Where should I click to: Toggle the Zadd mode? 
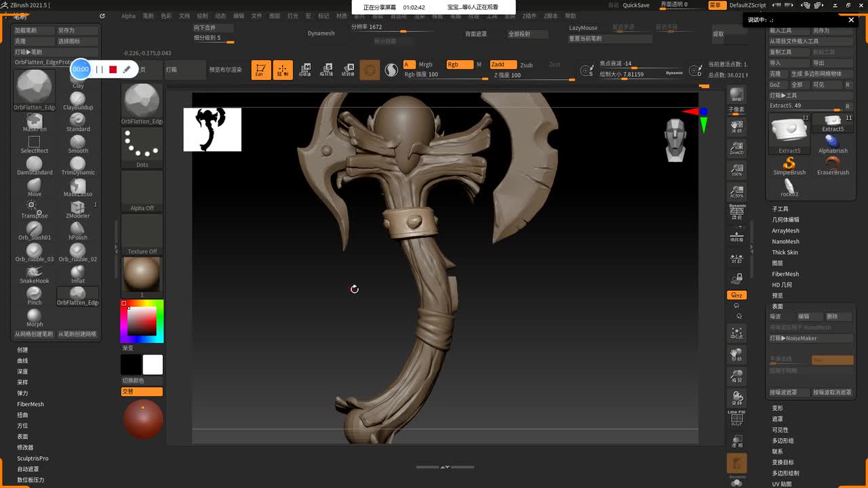click(503, 64)
